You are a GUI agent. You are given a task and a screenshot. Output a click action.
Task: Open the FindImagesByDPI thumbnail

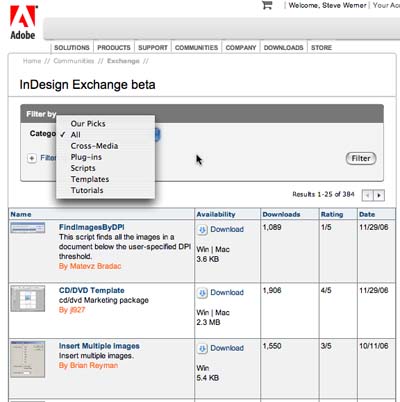pos(28,228)
